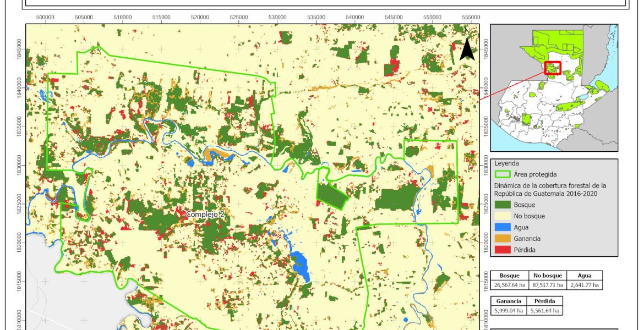Select the Agua blue legend swatch
This screenshot has width=644, height=330.
point(502,227)
